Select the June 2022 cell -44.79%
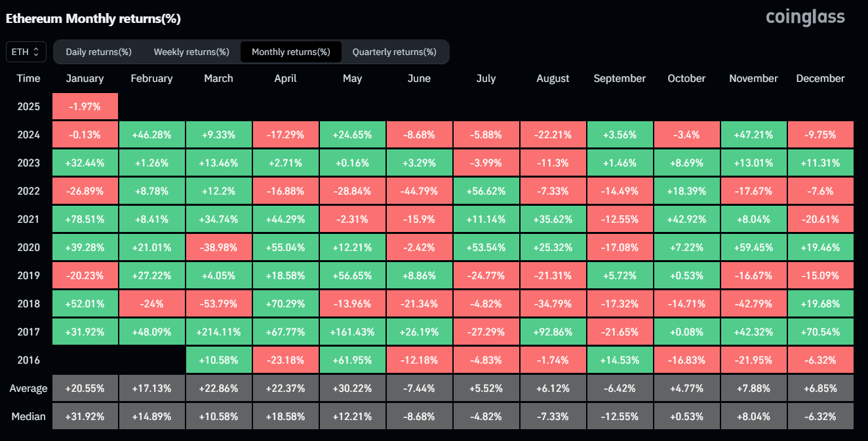The image size is (868, 441). (x=419, y=191)
